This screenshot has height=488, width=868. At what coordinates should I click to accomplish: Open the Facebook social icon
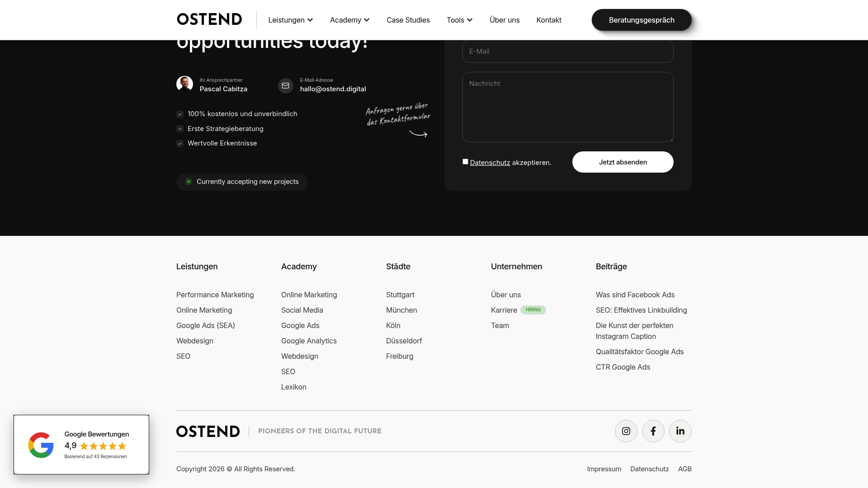(x=653, y=431)
